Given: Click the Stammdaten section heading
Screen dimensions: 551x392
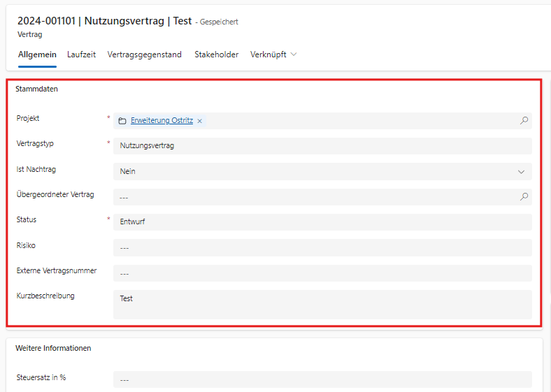Looking at the screenshot, I should pyautogui.click(x=37, y=89).
